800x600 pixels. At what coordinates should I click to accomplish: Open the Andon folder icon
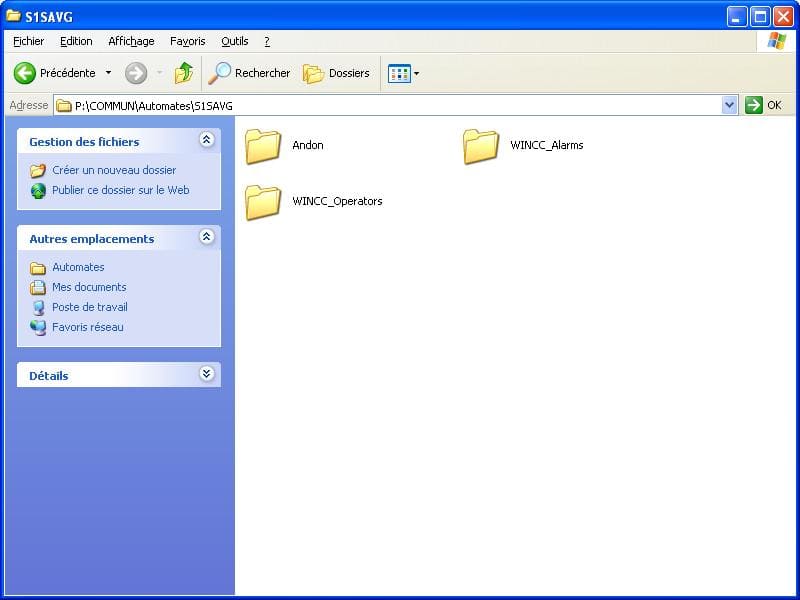[x=263, y=146]
